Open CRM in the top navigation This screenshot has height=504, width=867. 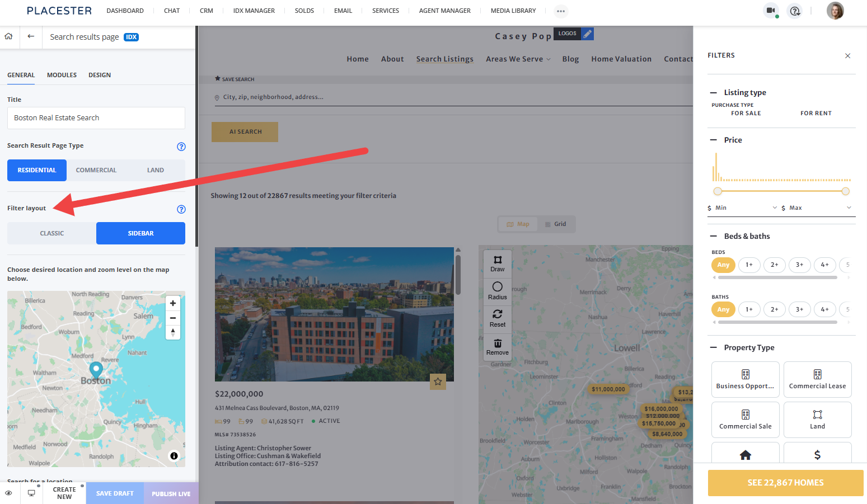pos(207,11)
